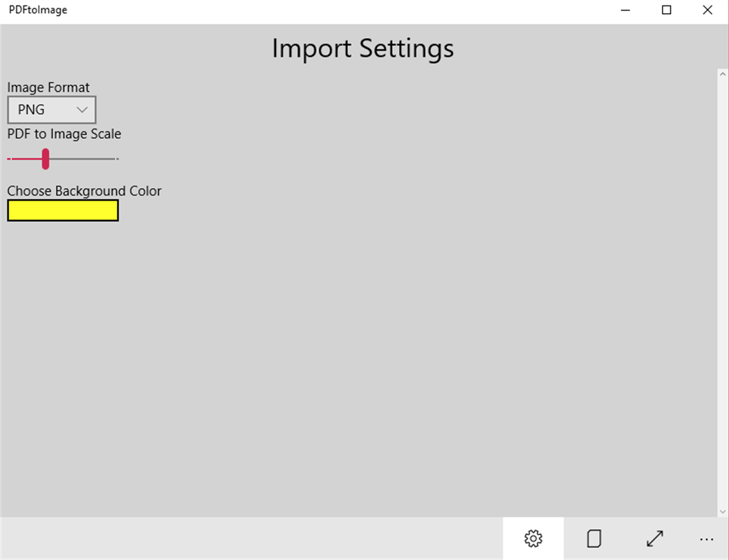Maximize the PDFtoImage window
Image resolution: width=729 pixels, height=560 pixels.
pyautogui.click(x=666, y=10)
